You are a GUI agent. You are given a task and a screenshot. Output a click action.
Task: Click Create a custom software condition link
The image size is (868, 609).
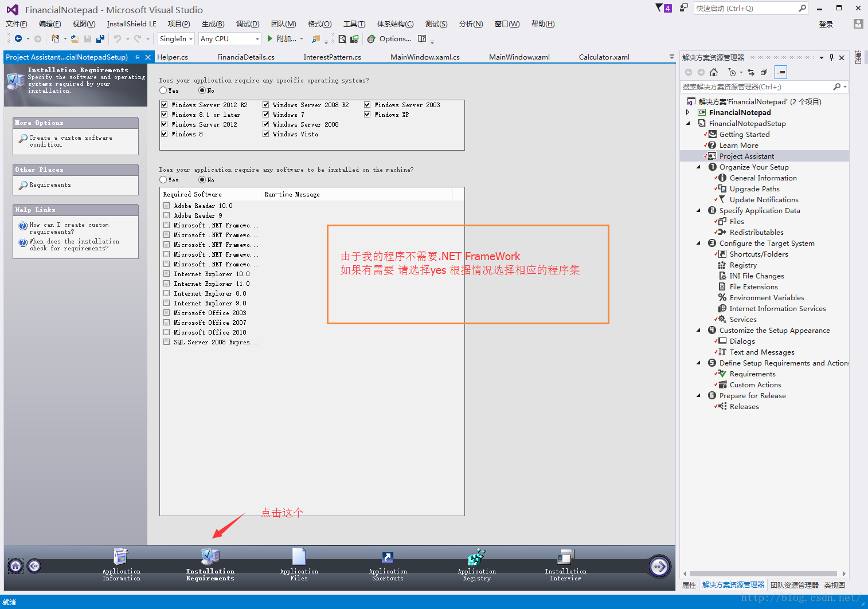pos(71,141)
